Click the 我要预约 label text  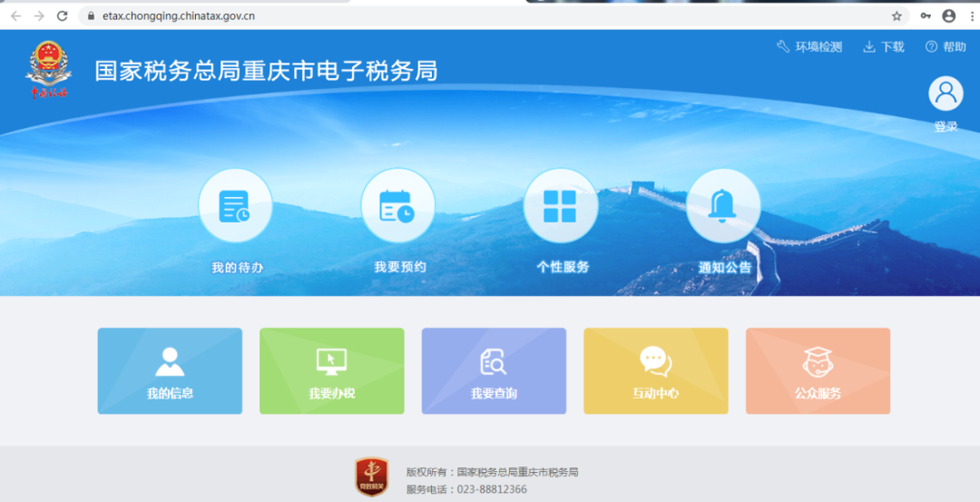(x=400, y=267)
